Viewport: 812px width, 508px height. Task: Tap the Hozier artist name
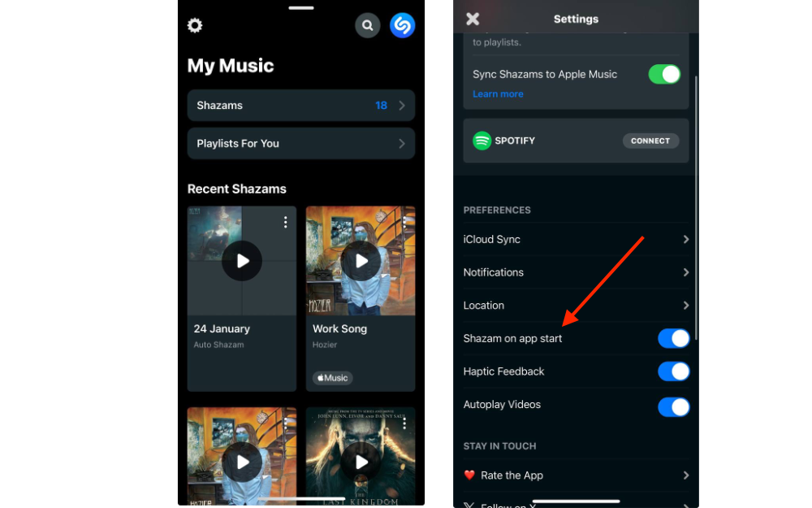(x=325, y=345)
